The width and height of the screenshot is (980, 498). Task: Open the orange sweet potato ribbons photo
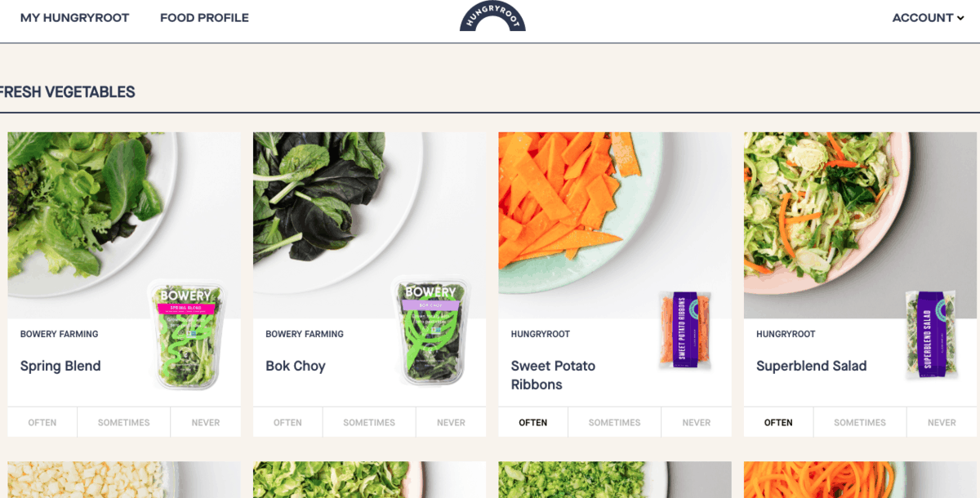click(615, 225)
